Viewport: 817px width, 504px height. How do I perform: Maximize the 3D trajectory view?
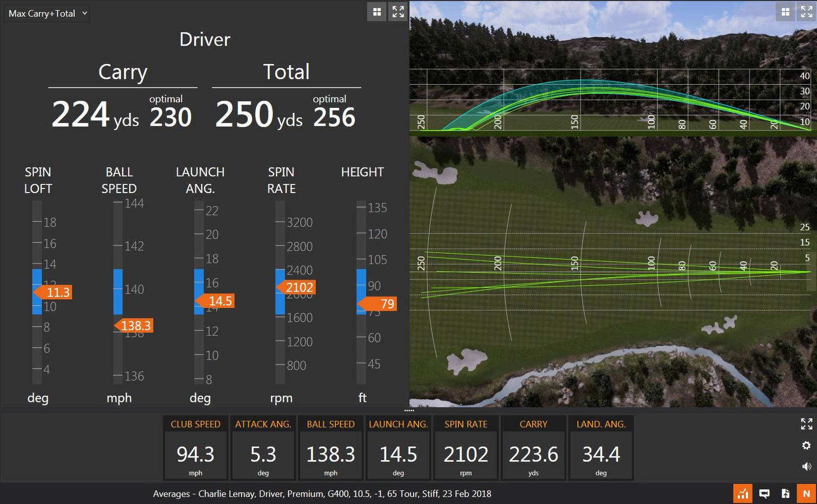pyautogui.click(x=807, y=12)
